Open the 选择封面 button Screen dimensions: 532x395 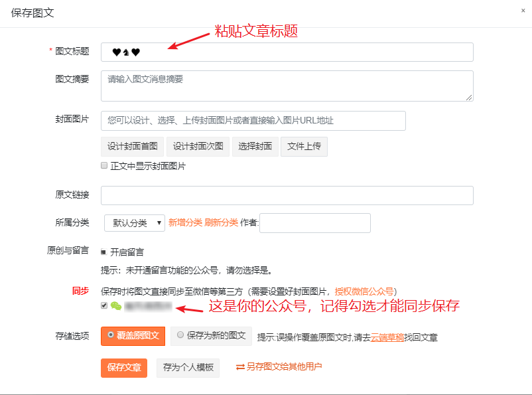pos(255,147)
